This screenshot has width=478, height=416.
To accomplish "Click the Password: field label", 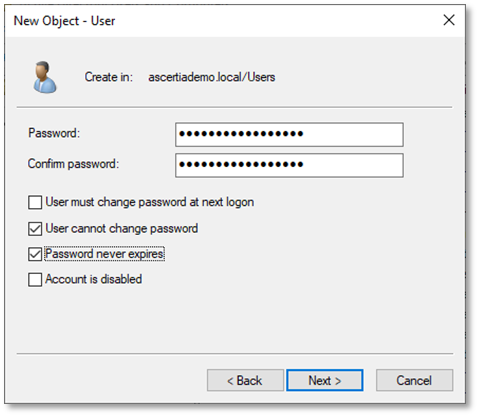I will 54,133.
